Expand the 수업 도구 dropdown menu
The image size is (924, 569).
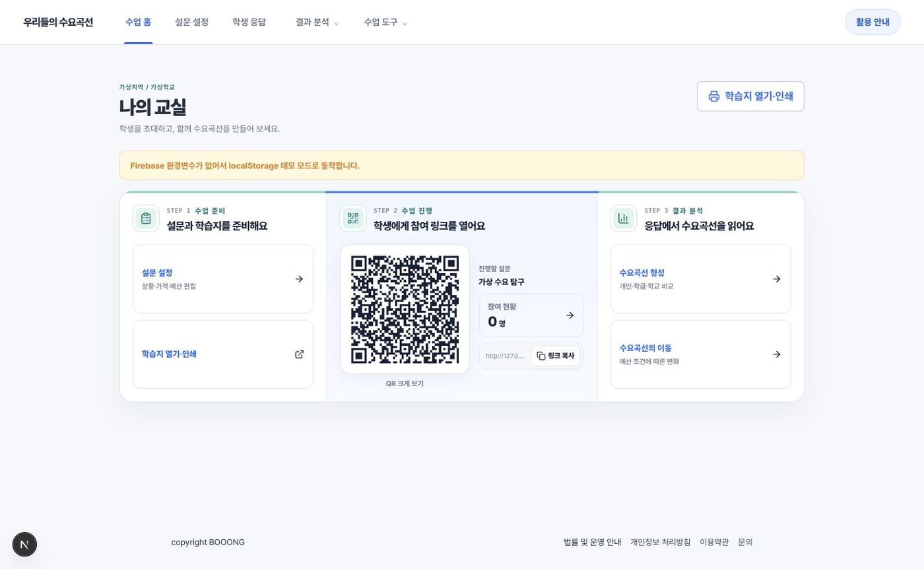click(x=385, y=22)
